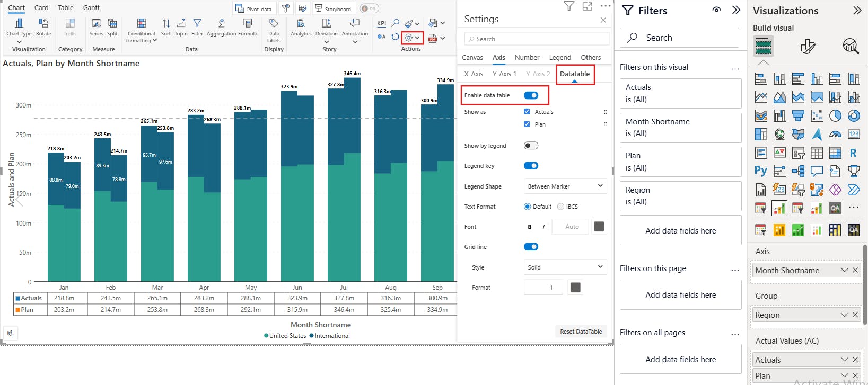
Task: Disable the Enable data table toggle
Action: coord(531,95)
